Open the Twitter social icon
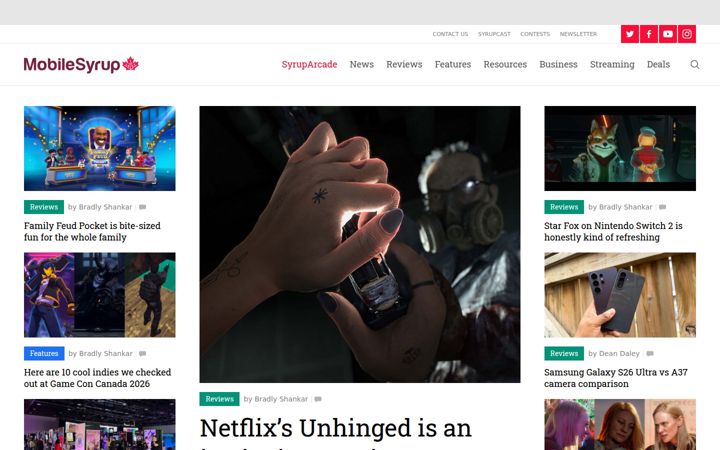 (x=630, y=34)
